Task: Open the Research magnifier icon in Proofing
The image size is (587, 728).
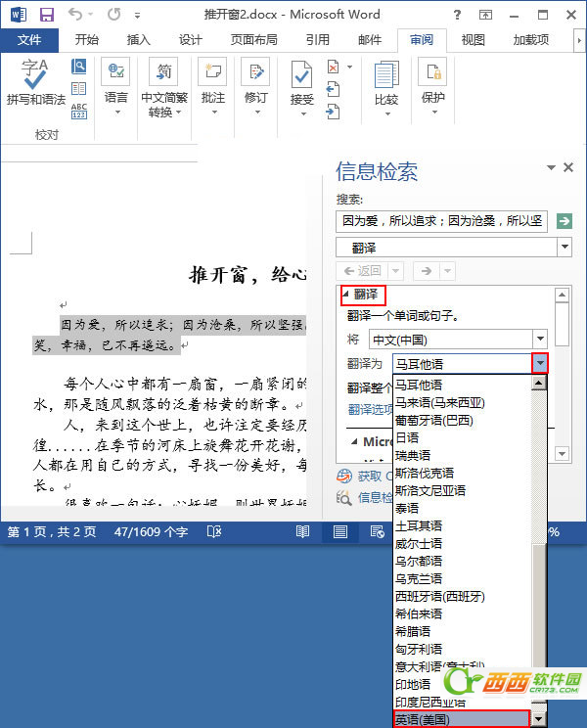Action: tap(79, 67)
